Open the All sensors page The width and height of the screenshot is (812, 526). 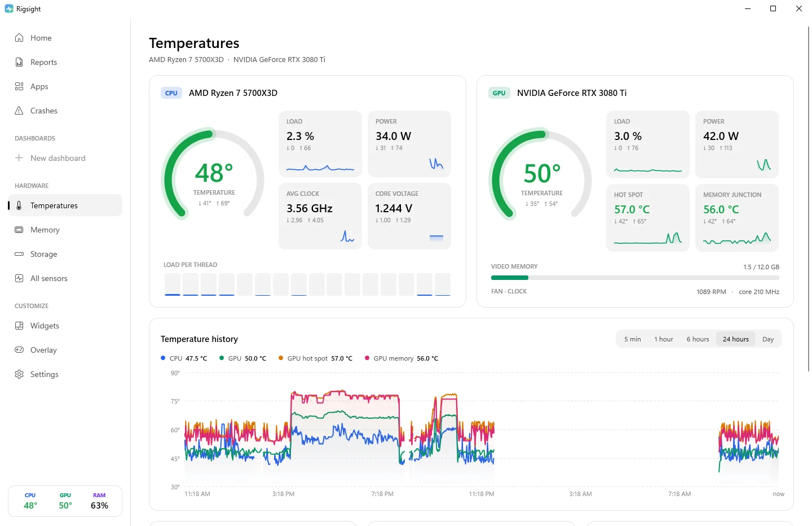(x=65, y=278)
